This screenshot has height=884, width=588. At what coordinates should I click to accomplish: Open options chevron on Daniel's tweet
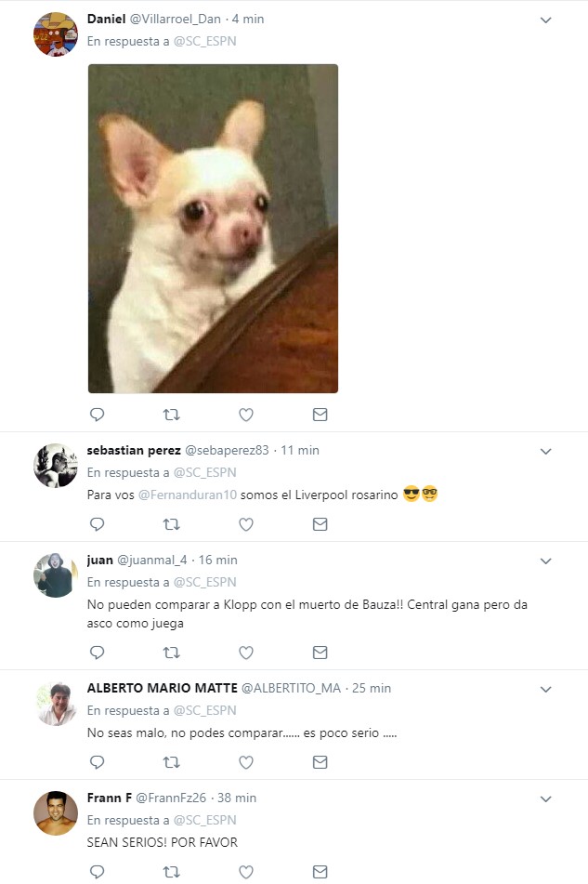pos(545,20)
